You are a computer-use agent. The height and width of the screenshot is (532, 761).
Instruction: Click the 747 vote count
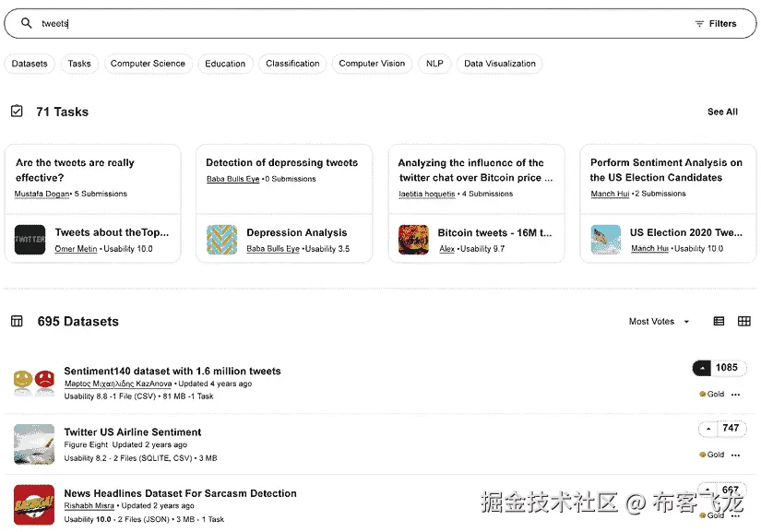pyautogui.click(x=731, y=428)
